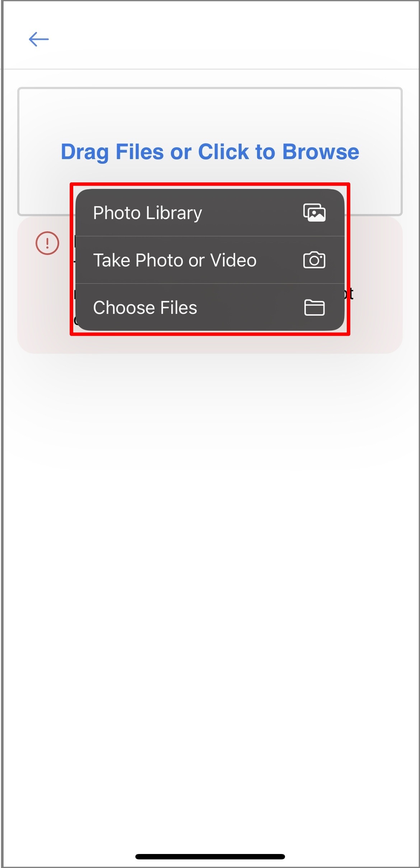Image resolution: width=420 pixels, height=868 pixels.
Task: Tap the pink error alert banner
Action: [377, 338]
